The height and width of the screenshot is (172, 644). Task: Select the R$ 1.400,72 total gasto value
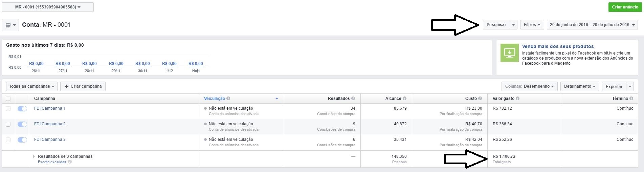[x=504, y=156]
